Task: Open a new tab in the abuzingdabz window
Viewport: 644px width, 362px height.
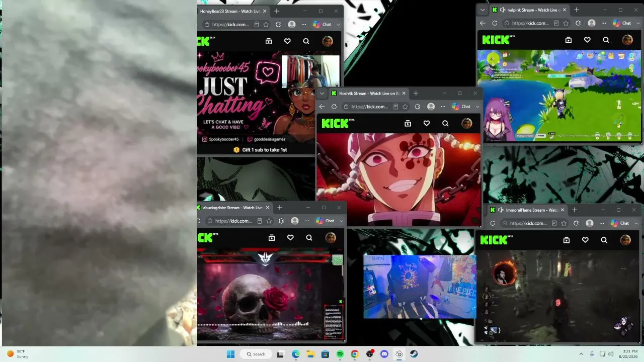Action: click(280, 208)
